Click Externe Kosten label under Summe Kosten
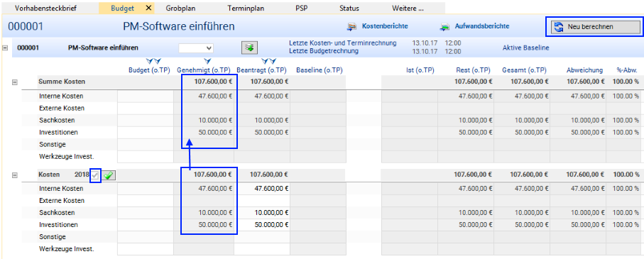This screenshot has width=644, height=259. pyautogui.click(x=62, y=109)
